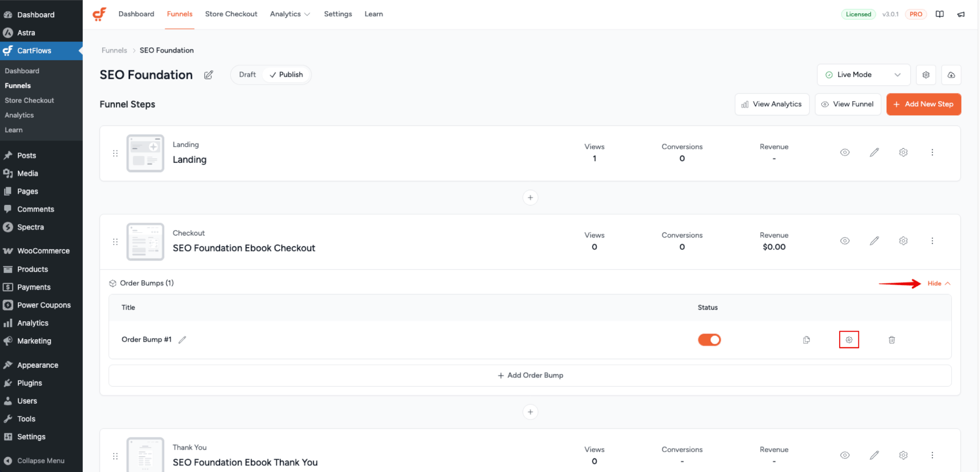Add step after Checkout with plus circle
Screen dimensions: 980x472
coord(530,412)
